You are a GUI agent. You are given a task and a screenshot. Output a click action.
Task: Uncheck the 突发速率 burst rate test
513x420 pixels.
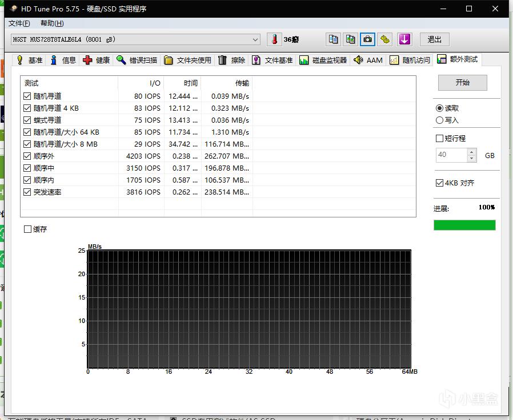[x=26, y=192]
